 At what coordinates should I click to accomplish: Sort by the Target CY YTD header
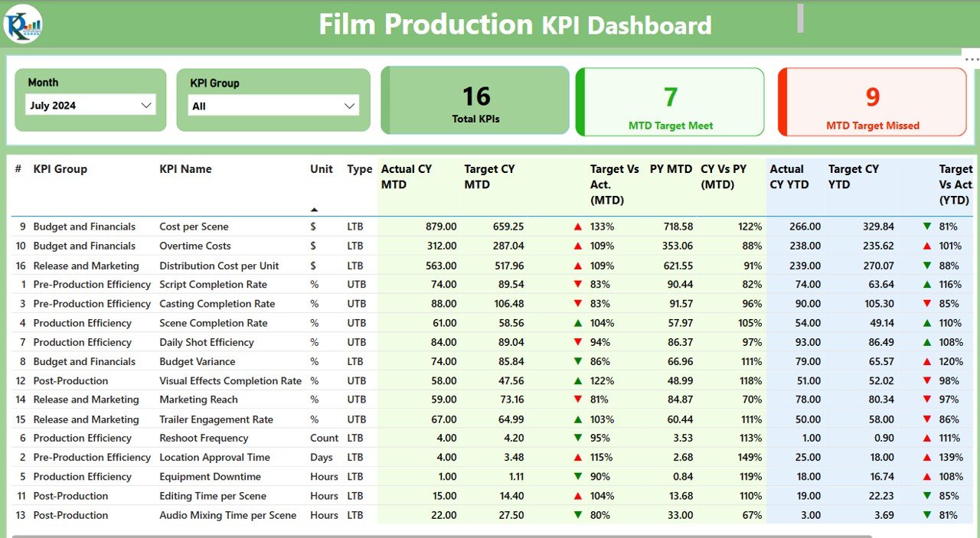click(x=854, y=177)
